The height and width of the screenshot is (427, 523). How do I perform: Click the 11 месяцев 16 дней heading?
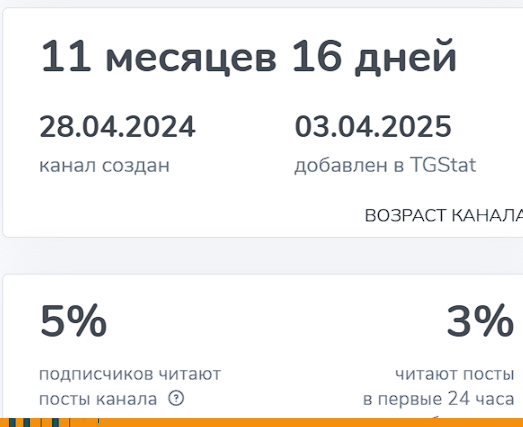tap(248, 56)
